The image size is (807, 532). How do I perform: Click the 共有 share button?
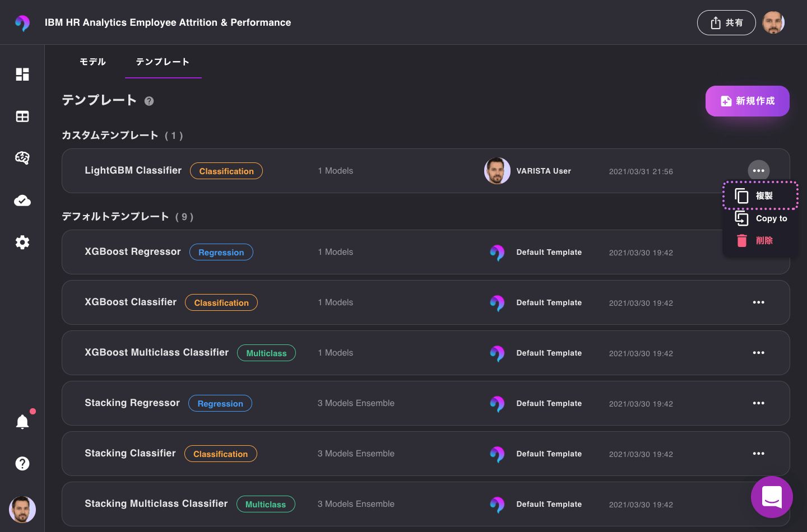(x=726, y=22)
